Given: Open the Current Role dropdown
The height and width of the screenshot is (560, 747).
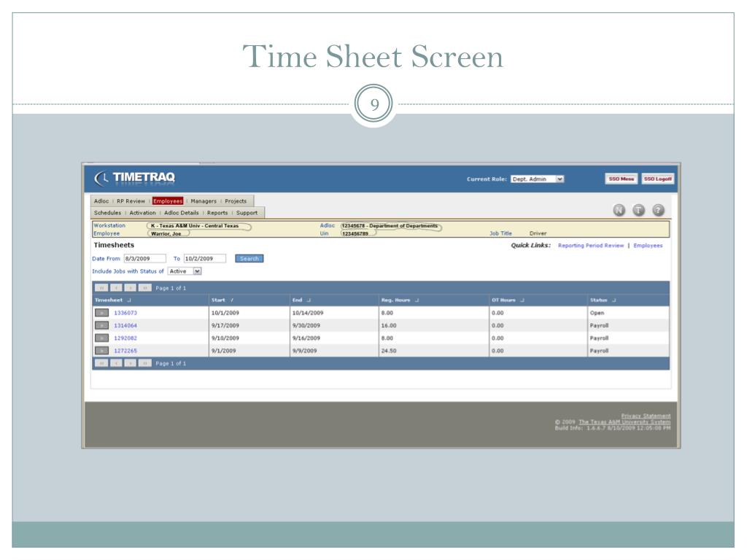Looking at the screenshot, I should click(538, 179).
